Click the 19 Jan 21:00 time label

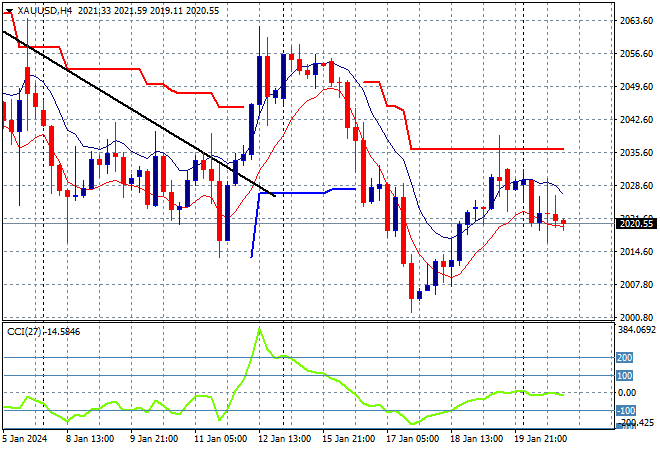(x=540, y=439)
